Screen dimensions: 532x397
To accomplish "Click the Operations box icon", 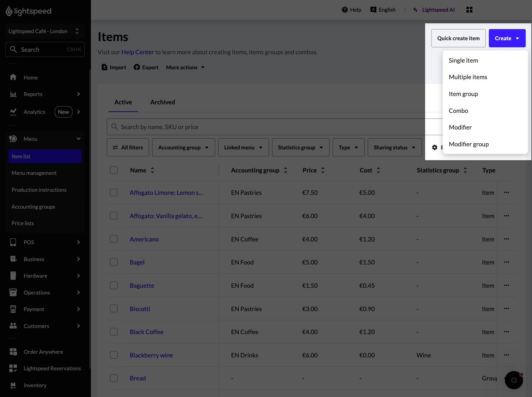I will click(13, 292).
